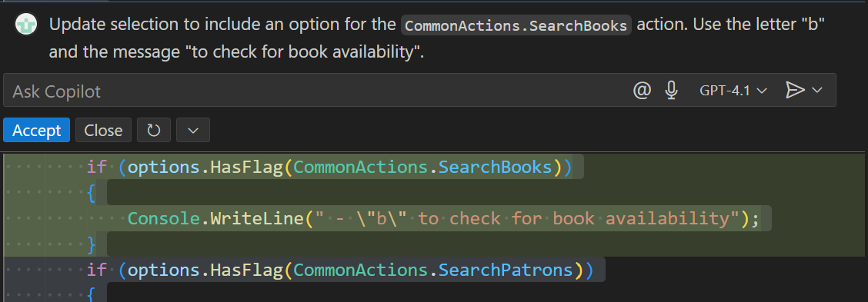Click the SearchPatrons identifier in code
The width and height of the screenshot is (868, 302).
pos(506,270)
